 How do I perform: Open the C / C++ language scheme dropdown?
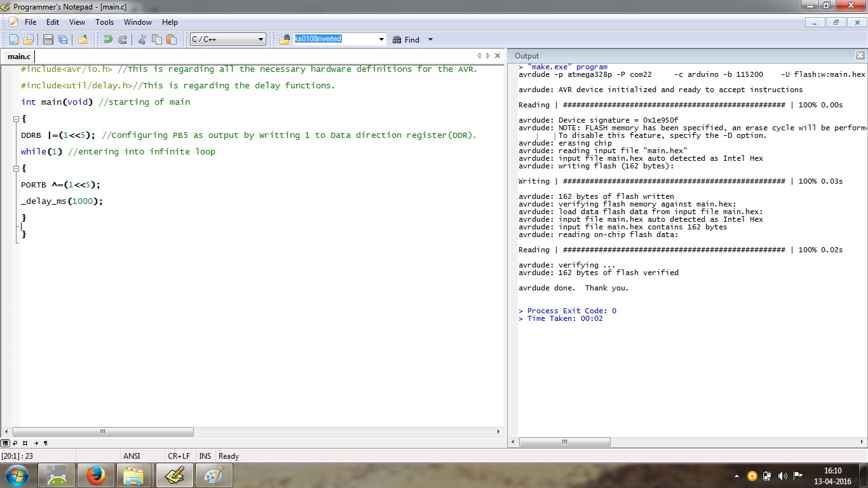coord(228,39)
